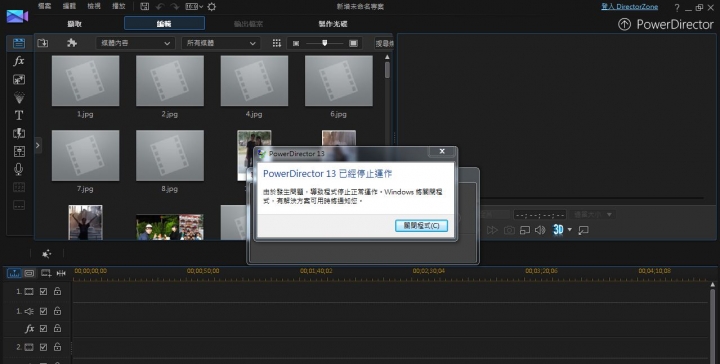This screenshot has height=364, width=720.
Task: Open the 檢視 menu
Action: point(94,6)
